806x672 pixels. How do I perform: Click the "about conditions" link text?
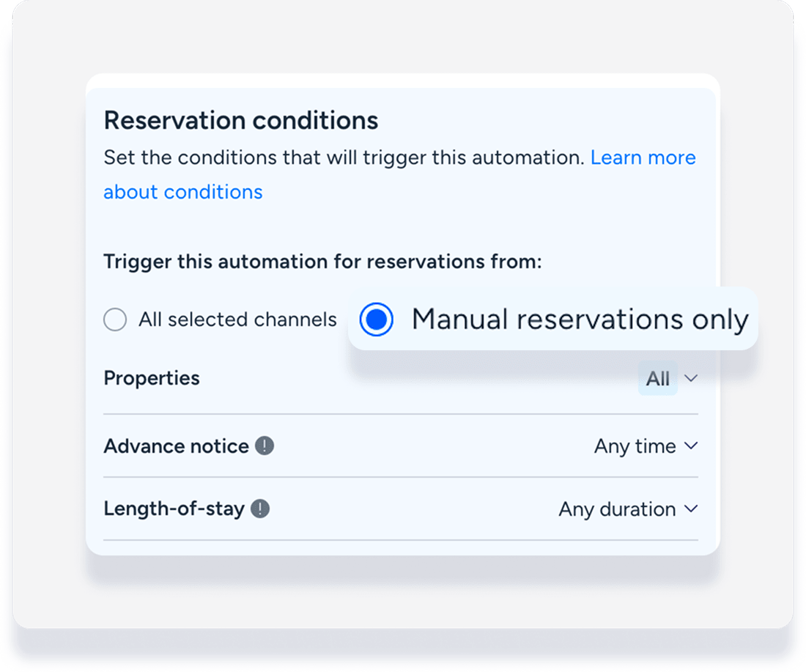click(x=182, y=192)
